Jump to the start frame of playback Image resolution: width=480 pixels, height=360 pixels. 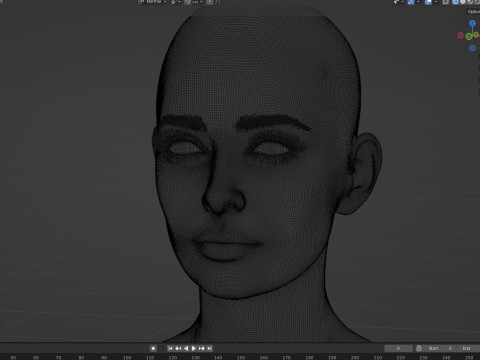click(170, 348)
